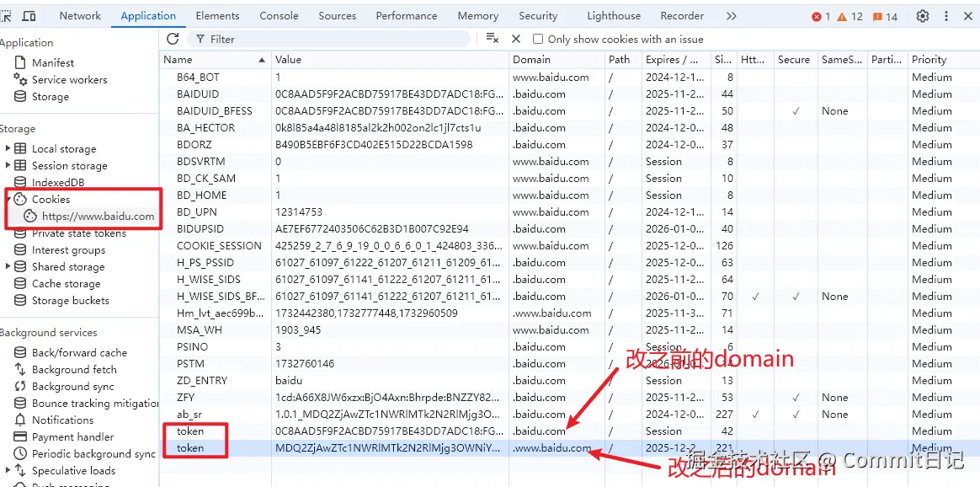The height and width of the screenshot is (487, 980).
Task: Select the BDORZ cookie row
Action: 569,145
